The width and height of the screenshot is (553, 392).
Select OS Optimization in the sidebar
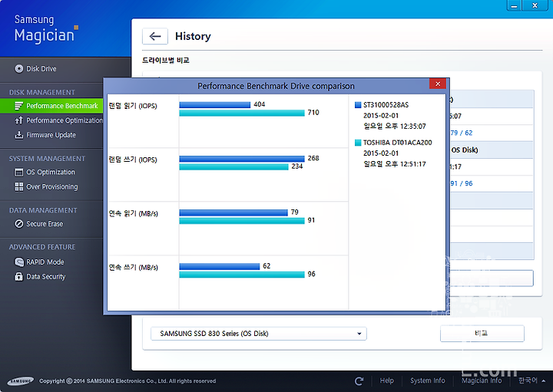(51, 173)
